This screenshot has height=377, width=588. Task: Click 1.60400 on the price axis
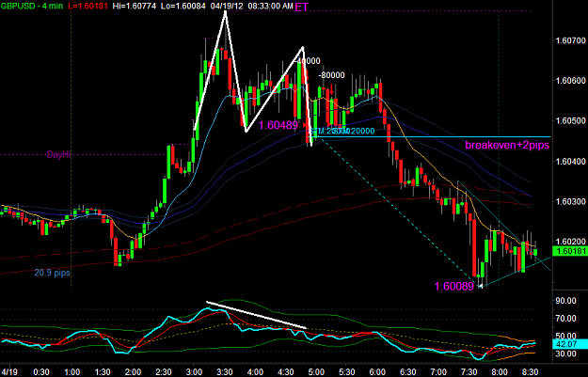pyautogui.click(x=570, y=161)
